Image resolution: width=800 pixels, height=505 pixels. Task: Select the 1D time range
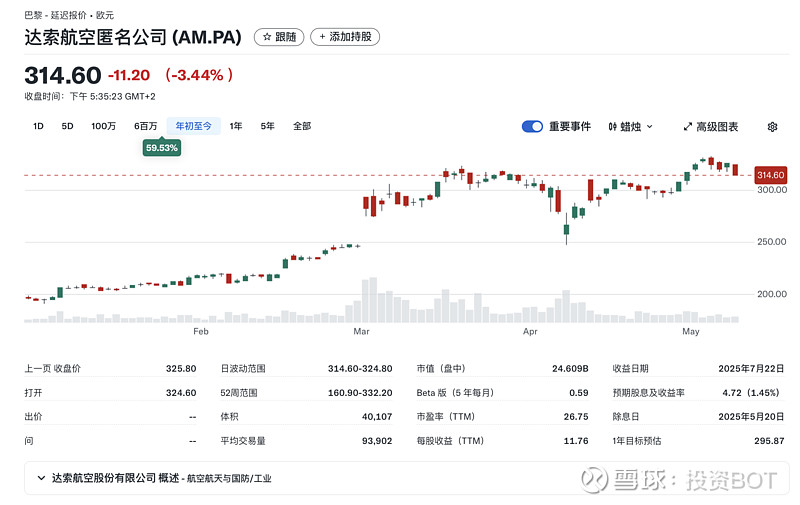tap(38, 126)
